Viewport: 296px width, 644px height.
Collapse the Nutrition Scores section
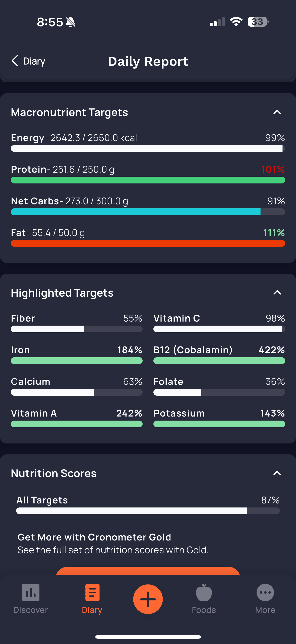[x=277, y=473]
